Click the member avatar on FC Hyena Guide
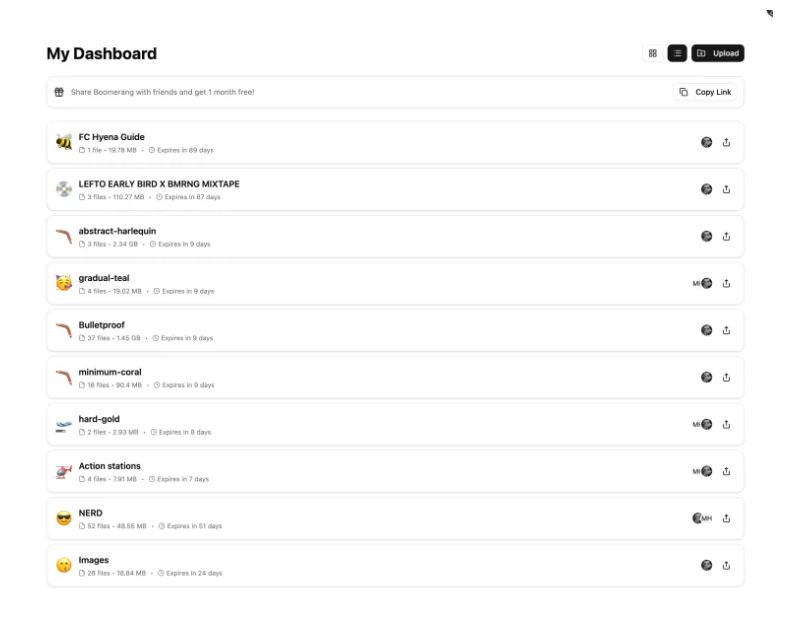 (x=706, y=142)
